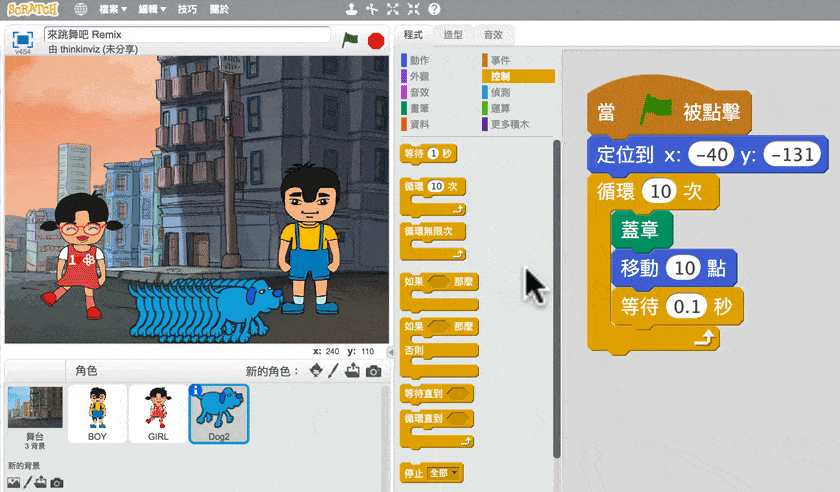Open the 停止 全部 block dropdown arrow
840x492 pixels.
[455, 473]
